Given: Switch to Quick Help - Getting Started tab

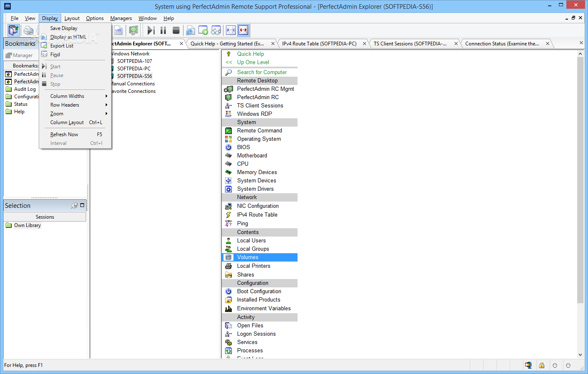Looking at the screenshot, I should coord(227,44).
